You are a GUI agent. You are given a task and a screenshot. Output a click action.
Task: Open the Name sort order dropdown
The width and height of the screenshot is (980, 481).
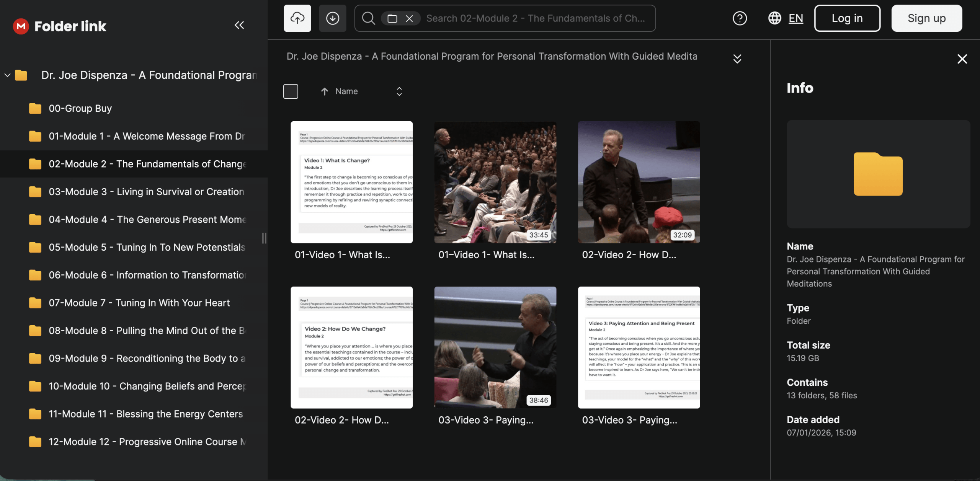point(399,91)
